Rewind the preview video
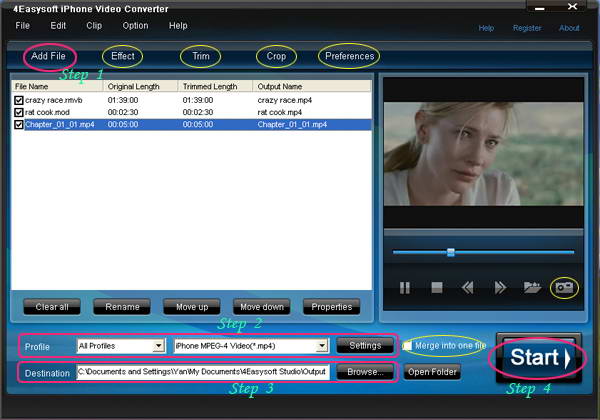 [x=468, y=288]
